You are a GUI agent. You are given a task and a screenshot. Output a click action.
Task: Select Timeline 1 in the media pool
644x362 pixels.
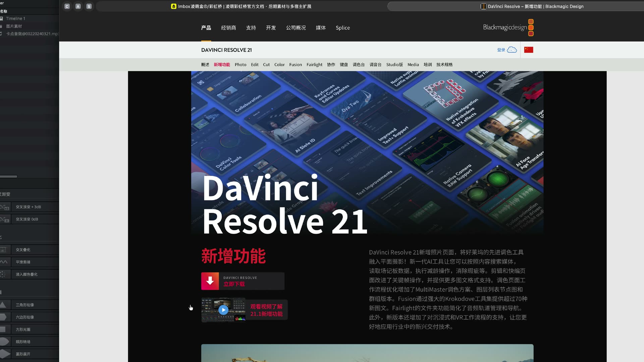pos(15,18)
